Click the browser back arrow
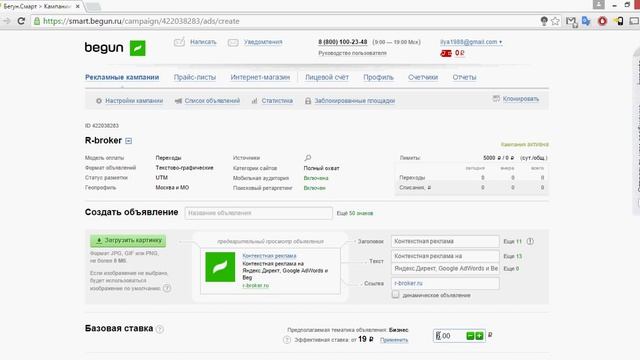 pyautogui.click(x=7, y=21)
